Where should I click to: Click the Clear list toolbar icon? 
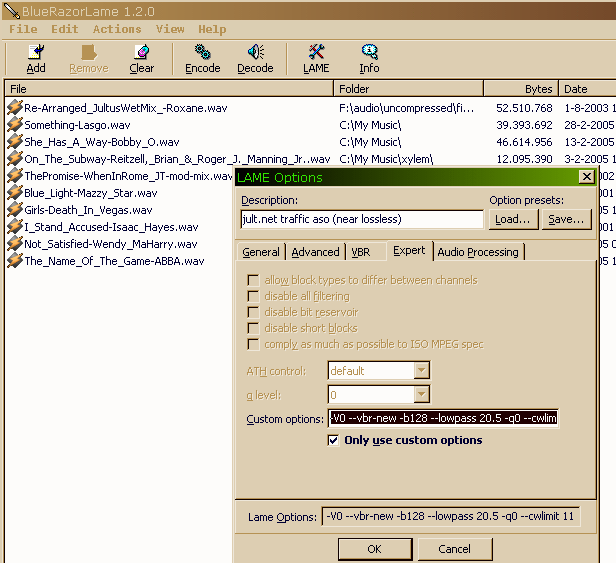click(141, 52)
